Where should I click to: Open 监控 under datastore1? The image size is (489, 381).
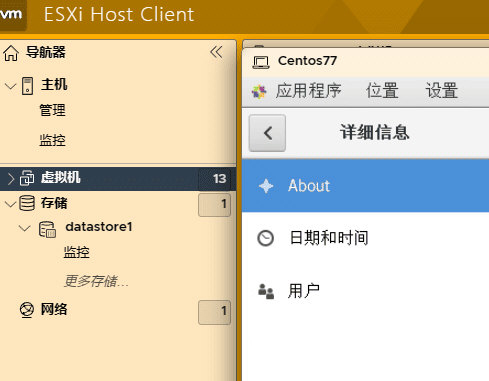pyautogui.click(x=77, y=252)
